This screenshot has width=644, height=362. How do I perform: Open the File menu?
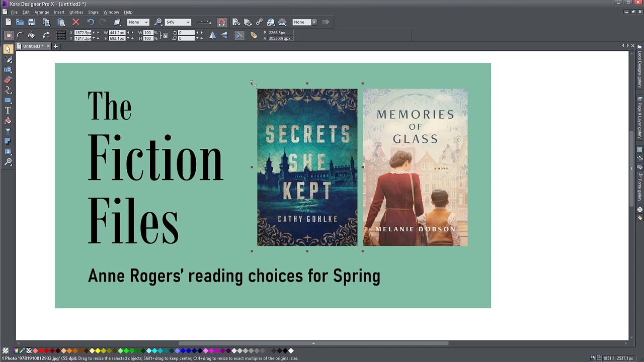point(14,12)
